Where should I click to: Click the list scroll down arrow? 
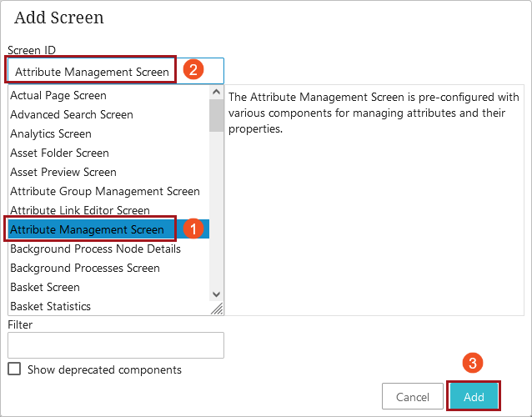(216, 294)
